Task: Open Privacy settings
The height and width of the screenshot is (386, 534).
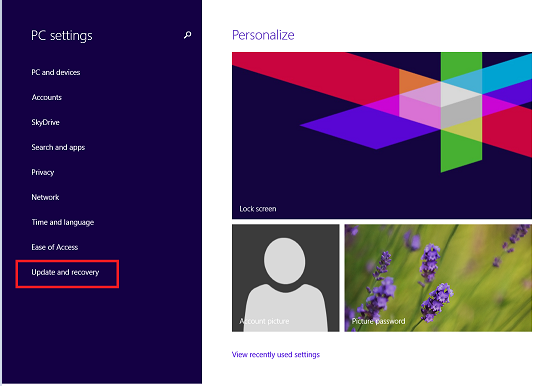Action: point(43,172)
